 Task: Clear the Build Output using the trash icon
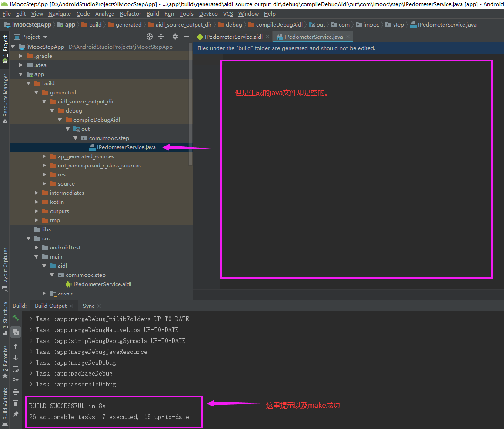[15, 402]
